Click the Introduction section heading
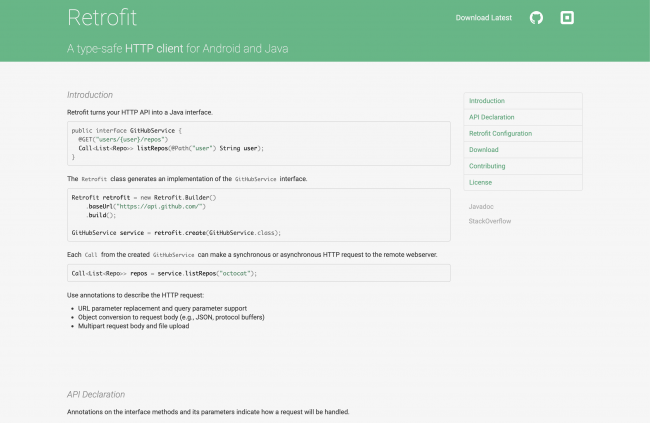 coord(90,95)
